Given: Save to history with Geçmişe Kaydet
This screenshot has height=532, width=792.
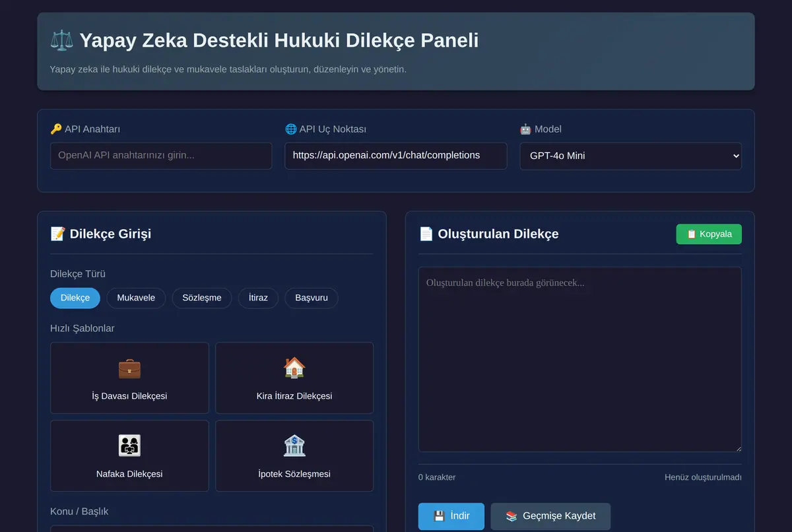Looking at the screenshot, I should [550, 516].
